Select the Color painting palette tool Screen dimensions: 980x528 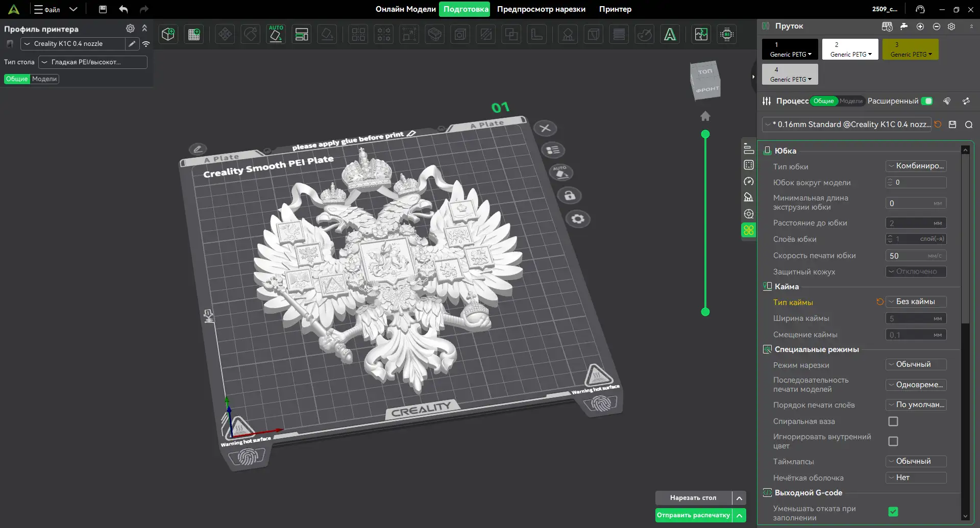(x=645, y=34)
